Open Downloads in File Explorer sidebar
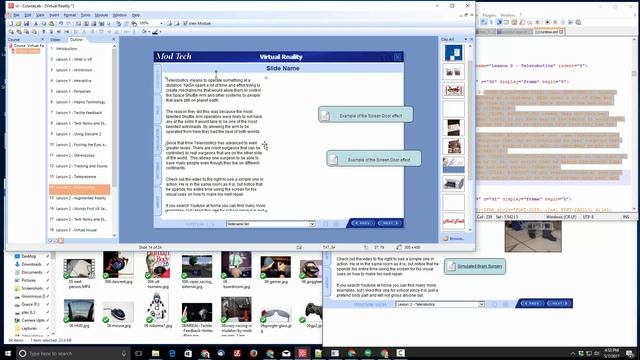This screenshot has width=640, height=360. [31, 264]
